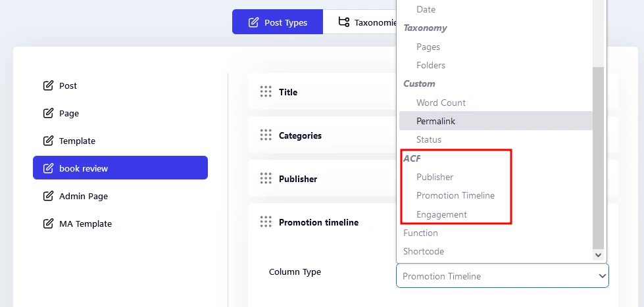
Task: Choose Engagement under ACF
Action: tap(496, 214)
